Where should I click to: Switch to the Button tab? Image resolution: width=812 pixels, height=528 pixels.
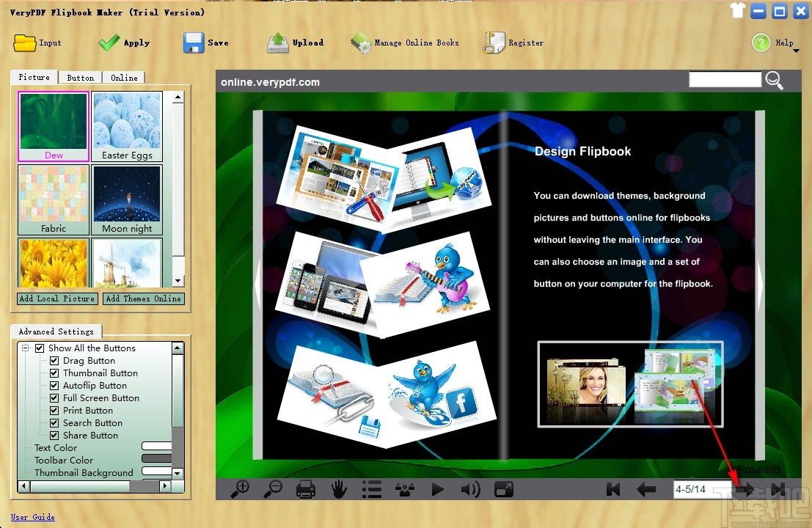point(80,77)
